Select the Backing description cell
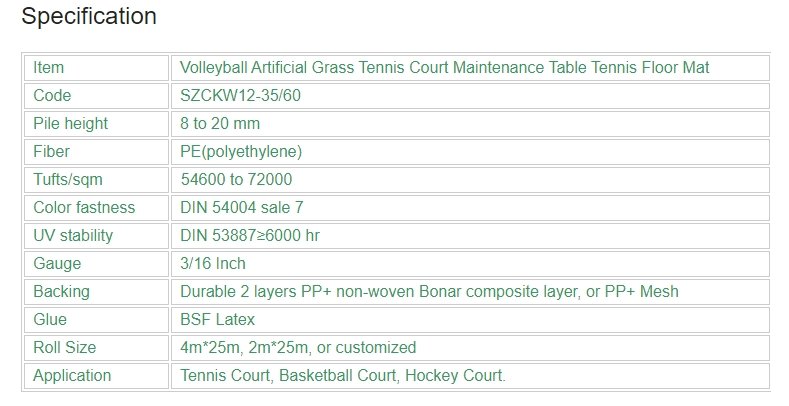The height and width of the screenshot is (406, 789). [x=470, y=292]
